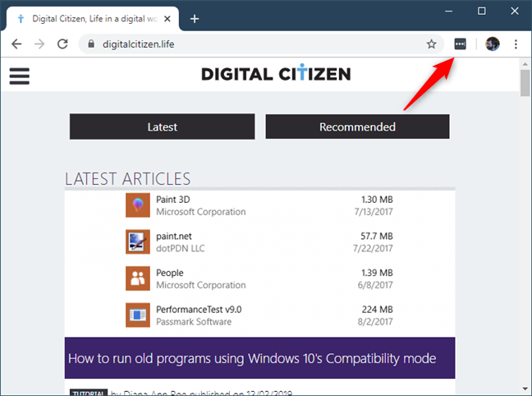
Task: Select the People name text
Action: tap(170, 273)
